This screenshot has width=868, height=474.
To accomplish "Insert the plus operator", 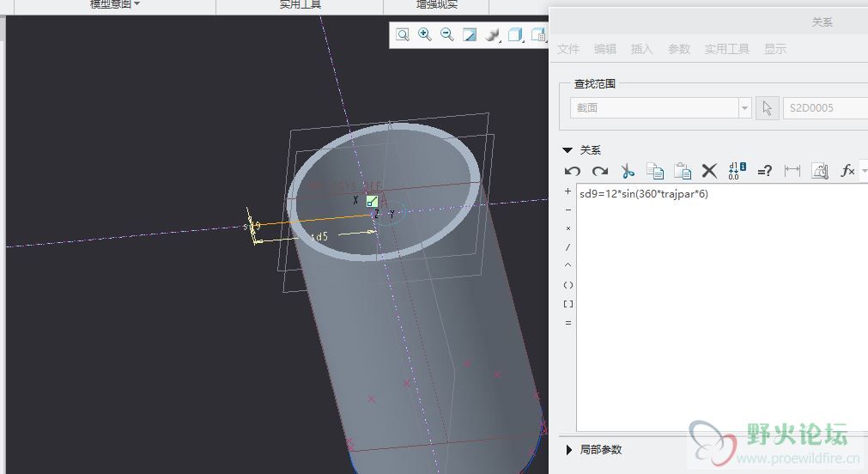I will click(x=568, y=191).
